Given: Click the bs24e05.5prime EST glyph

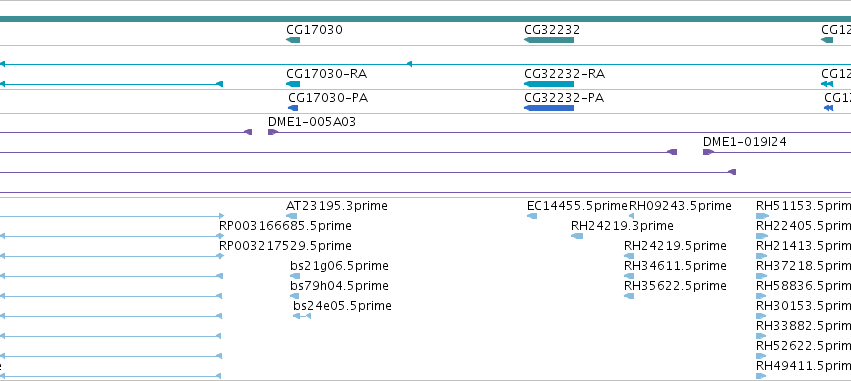Looking at the screenshot, I should 302,316.
